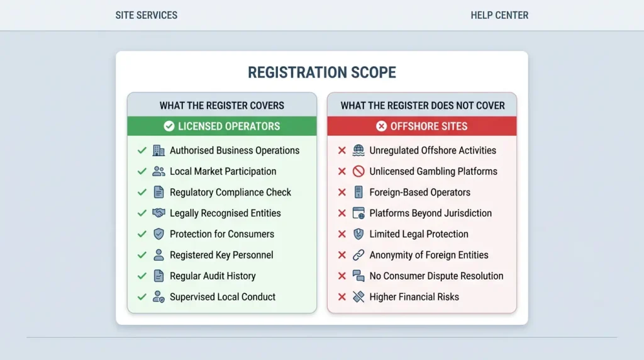Click the Regular Audit History text
644x360 pixels.
tap(213, 276)
